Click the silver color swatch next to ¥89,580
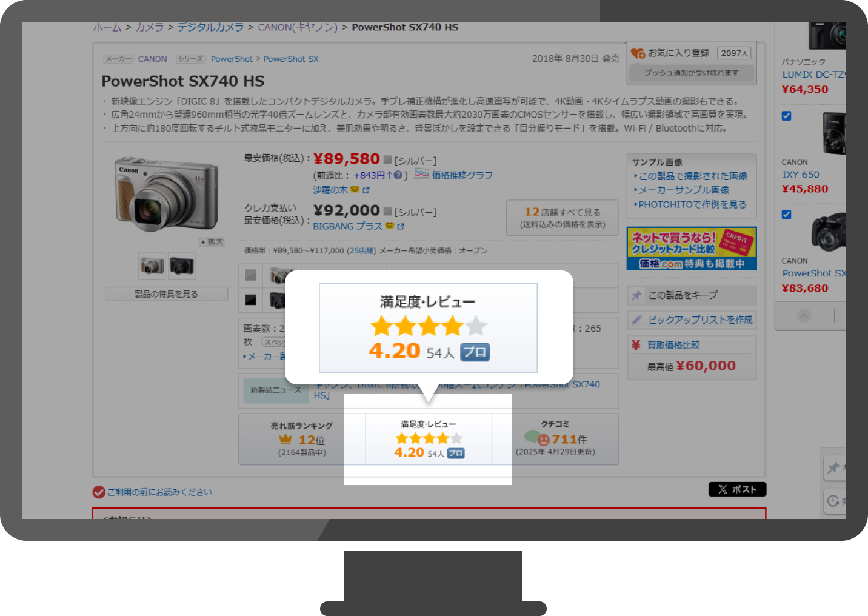 click(x=388, y=160)
